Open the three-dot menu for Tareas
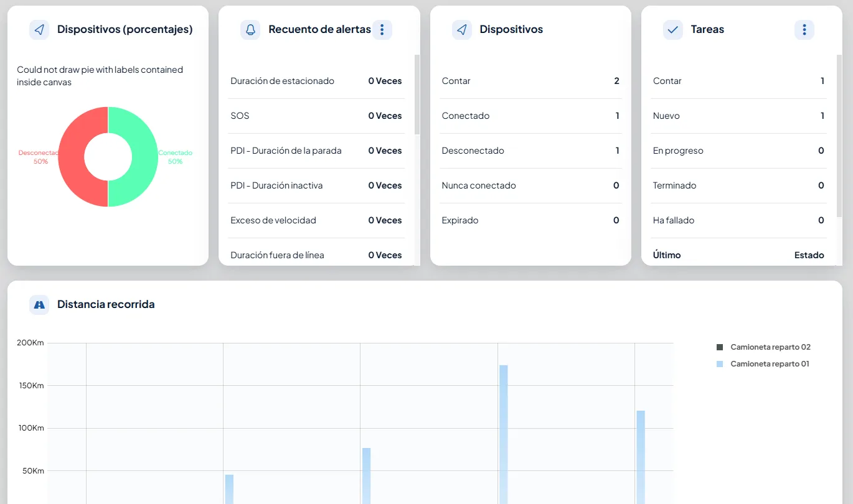Viewport: 853px width, 504px height. (804, 30)
